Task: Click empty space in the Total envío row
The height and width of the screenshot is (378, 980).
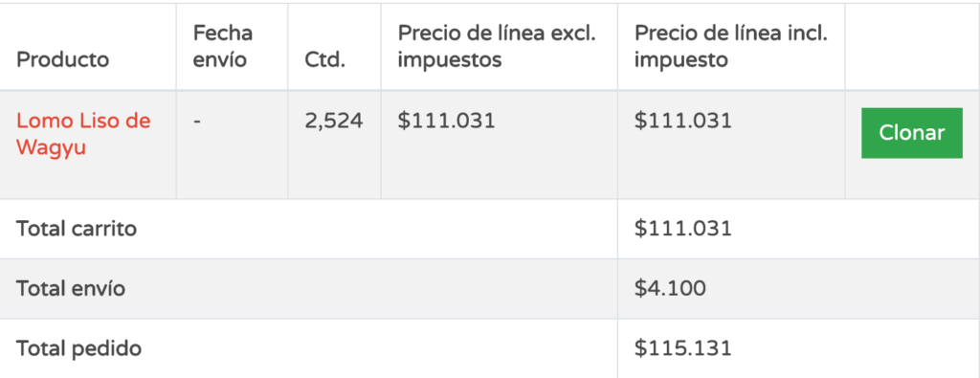Action: [x=375, y=289]
